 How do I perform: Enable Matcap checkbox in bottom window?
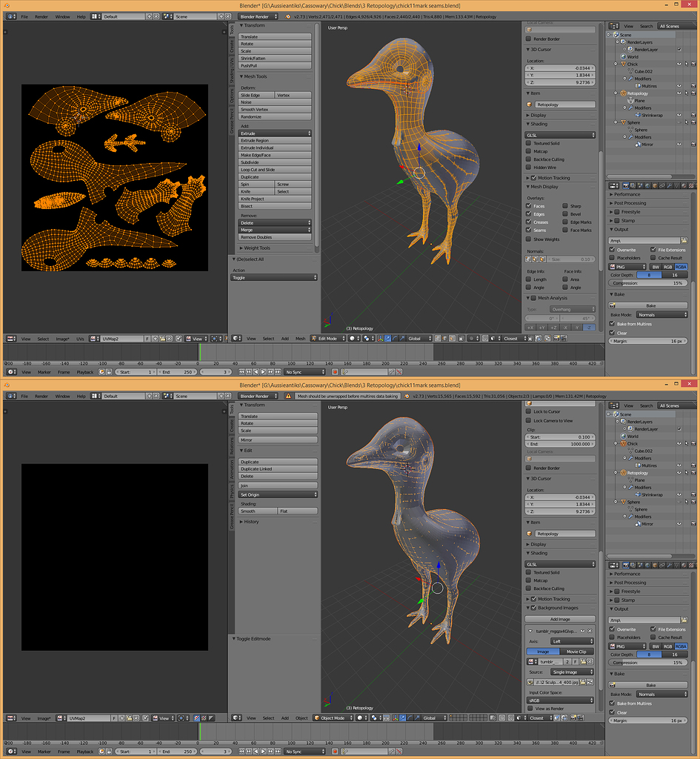tap(529, 580)
